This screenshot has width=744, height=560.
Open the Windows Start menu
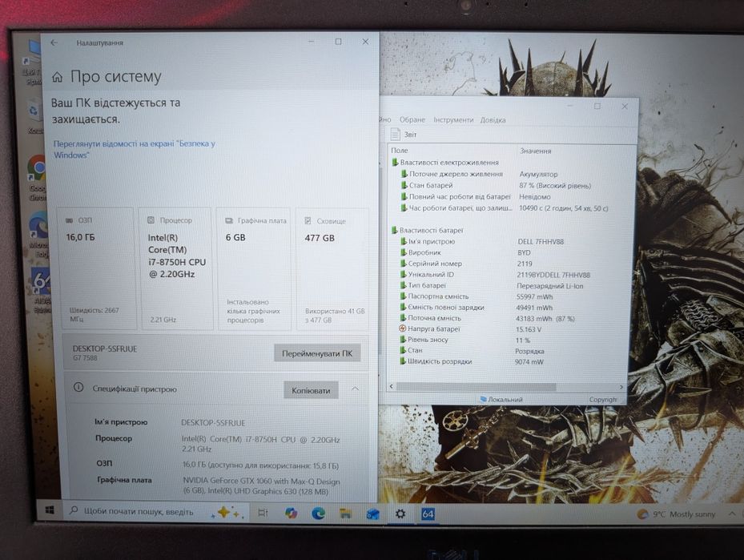pos(50,510)
